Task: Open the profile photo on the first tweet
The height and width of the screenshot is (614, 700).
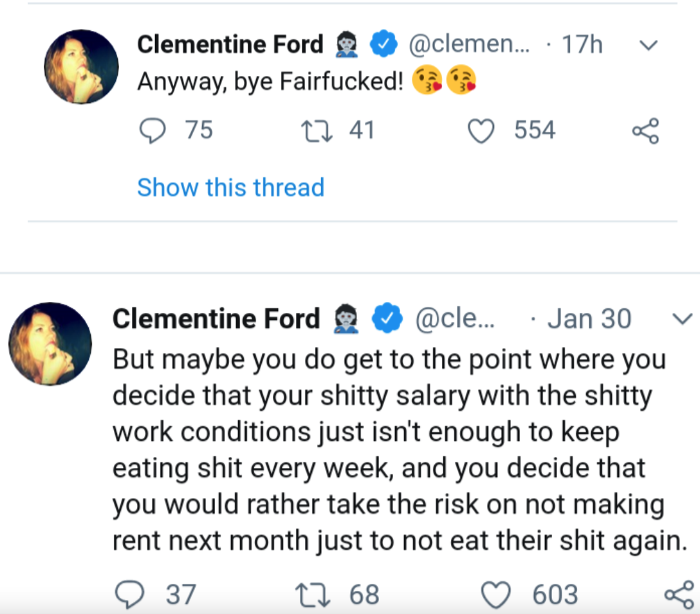Action: (81, 66)
